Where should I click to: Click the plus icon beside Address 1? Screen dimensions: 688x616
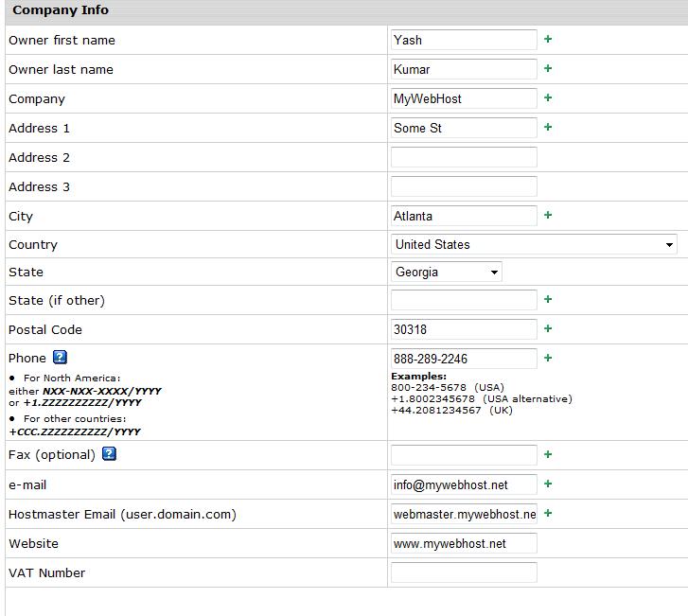[x=548, y=127]
